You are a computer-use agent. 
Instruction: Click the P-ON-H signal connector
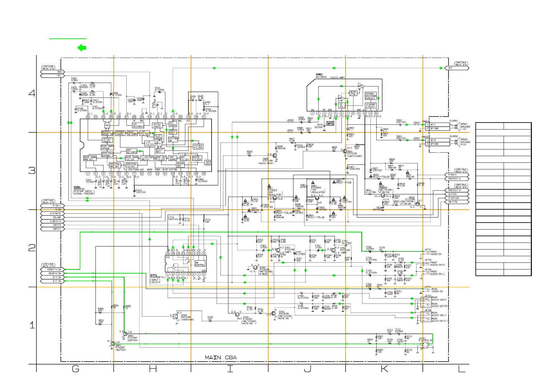(x=457, y=175)
